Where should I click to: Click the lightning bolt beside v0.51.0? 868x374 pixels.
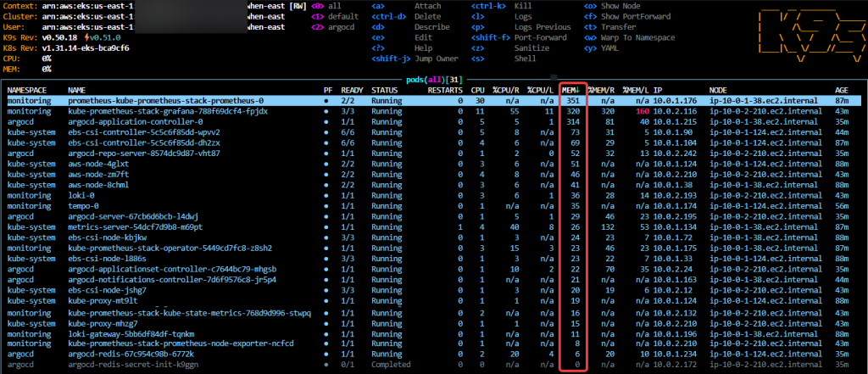point(86,37)
